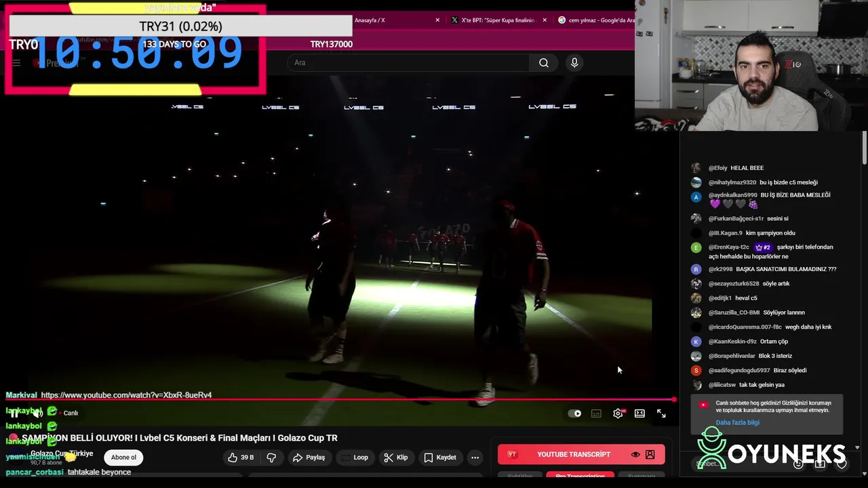Save the video with the Kaydet button
Viewport: 868px width, 488px height.
tap(439, 457)
